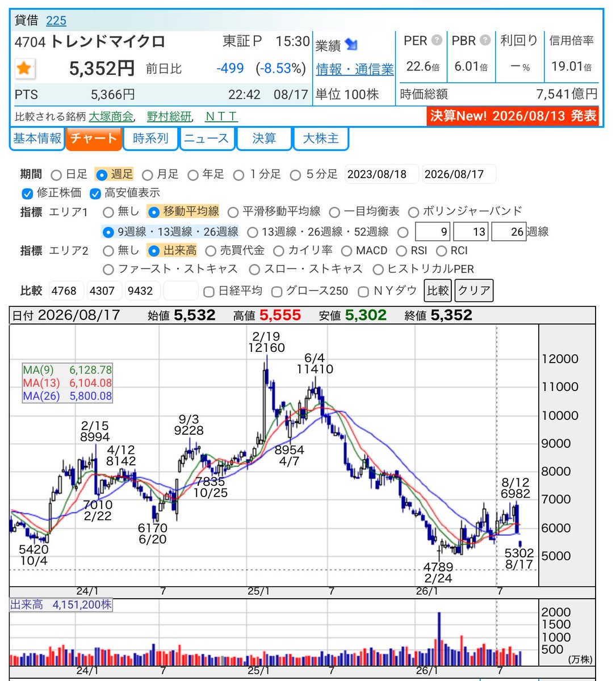Choose 9週線・13週線・26週線 option

[108, 232]
